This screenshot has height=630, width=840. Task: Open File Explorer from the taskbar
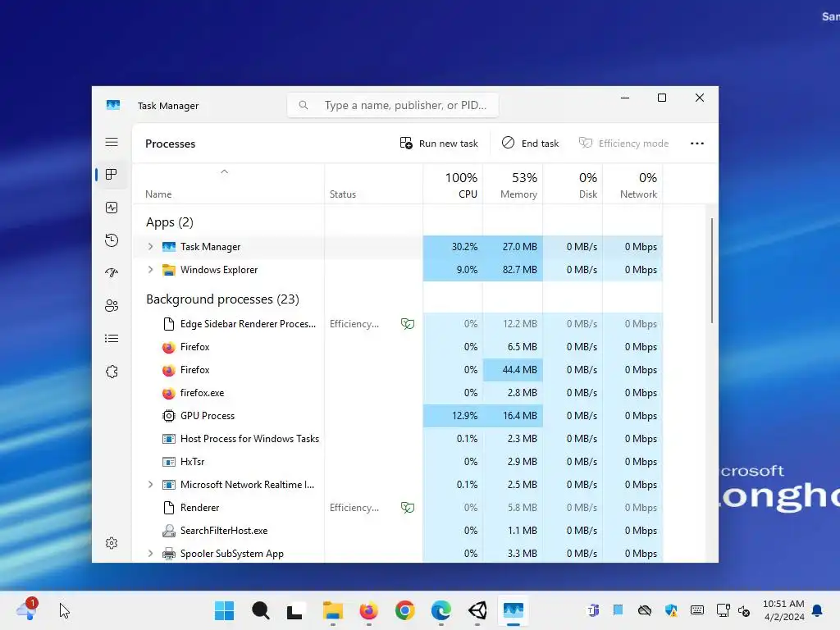coord(333,610)
